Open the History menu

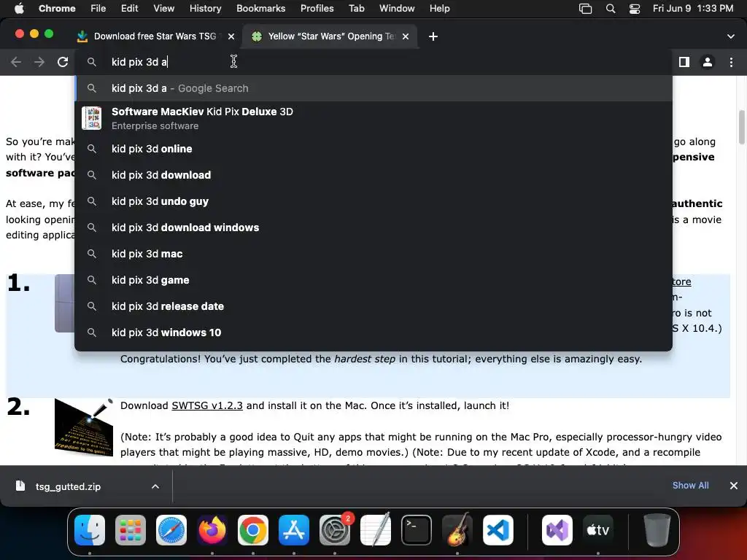pos(205,8)
